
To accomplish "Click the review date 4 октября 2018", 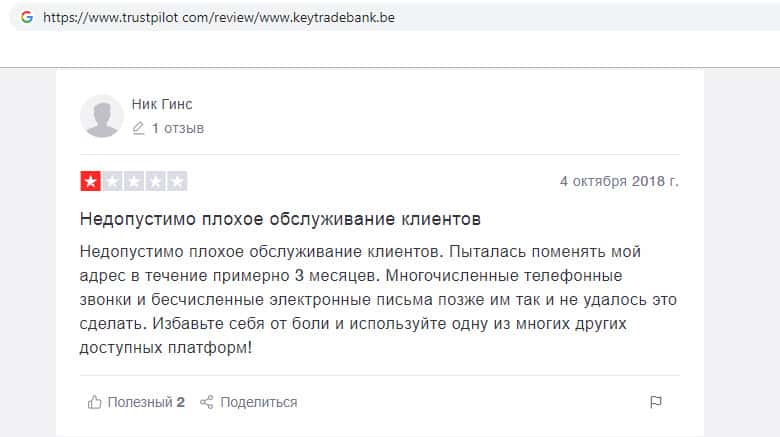I will (619, 182).
